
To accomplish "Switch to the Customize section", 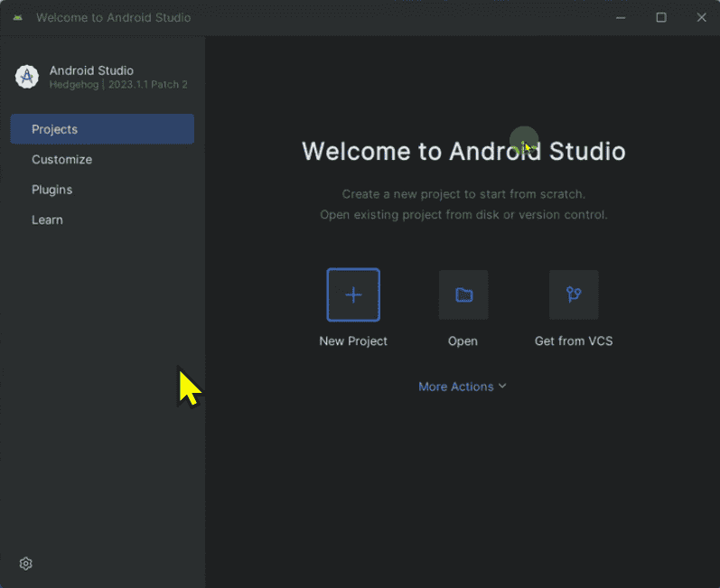I will (61, 160).
